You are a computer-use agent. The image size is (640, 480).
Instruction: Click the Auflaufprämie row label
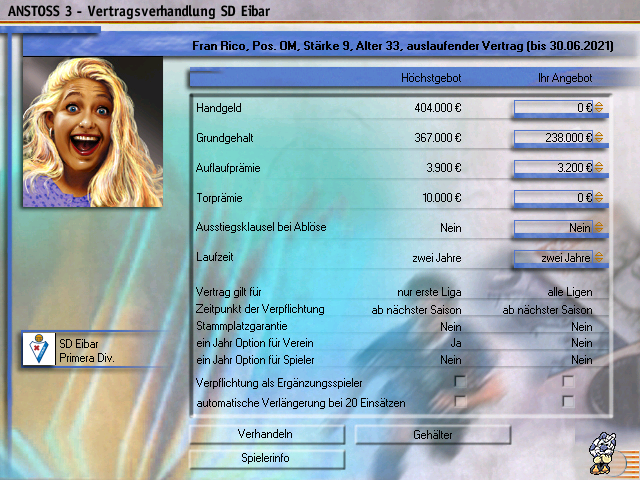click(228, 168)
